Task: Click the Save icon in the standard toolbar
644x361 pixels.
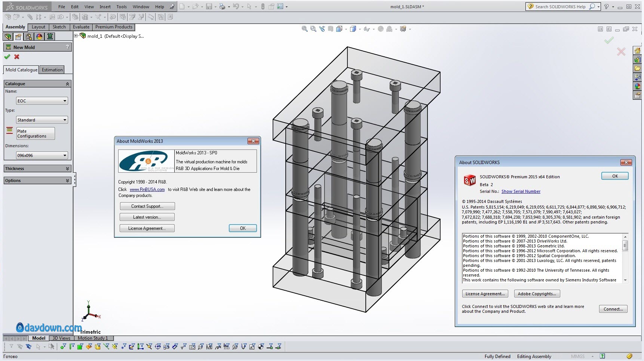Action: point(209,6)
